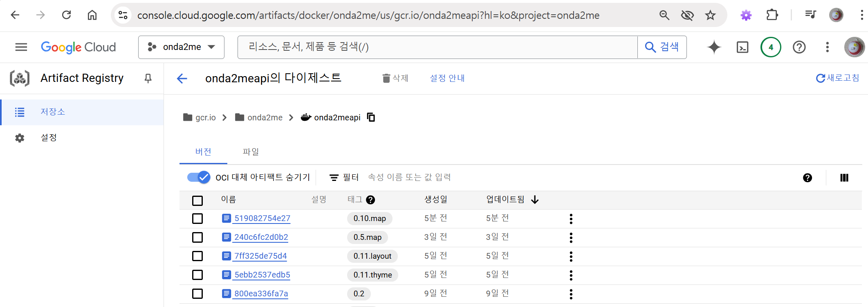Image resolution: width=868 pixels, height=307 pixels.
Task: Focus the resource search field
Action: point(437,47)
